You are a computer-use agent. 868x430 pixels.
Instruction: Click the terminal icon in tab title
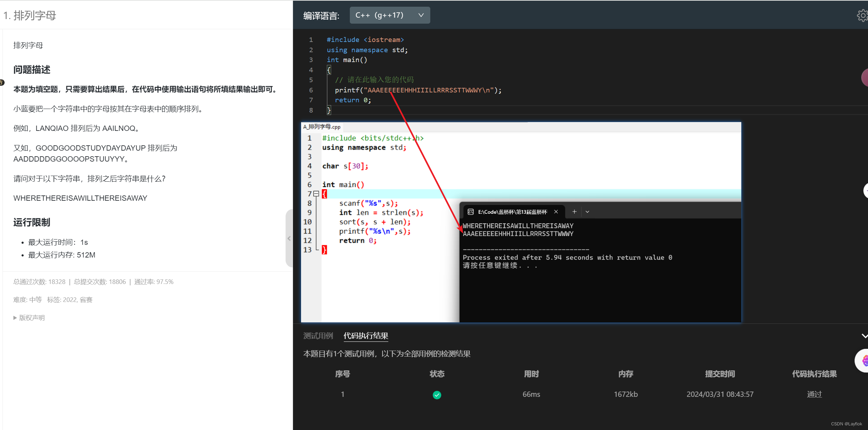[x=470, y=212]
